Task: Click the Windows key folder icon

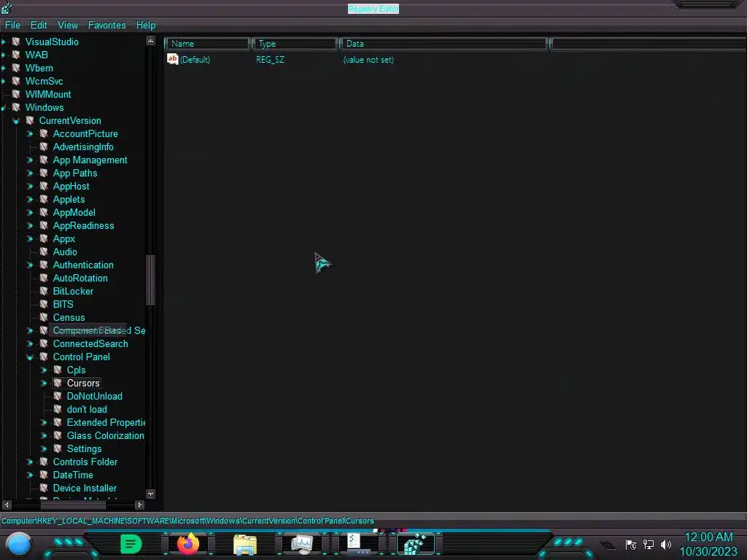Action: [x=16, y=108]
